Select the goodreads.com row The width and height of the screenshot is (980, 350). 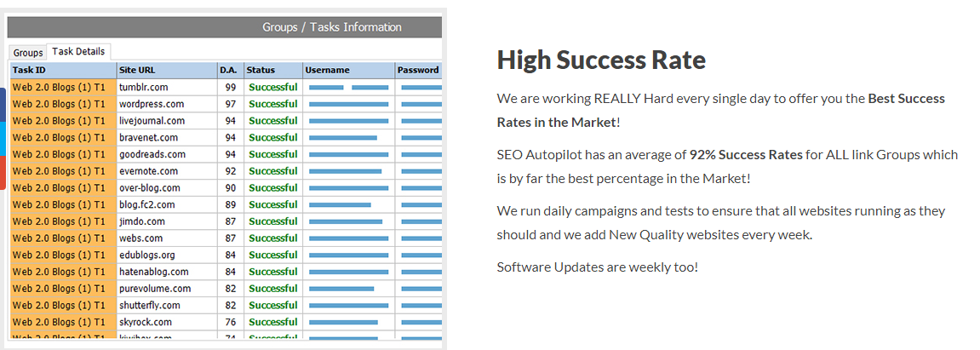point(152,154)
